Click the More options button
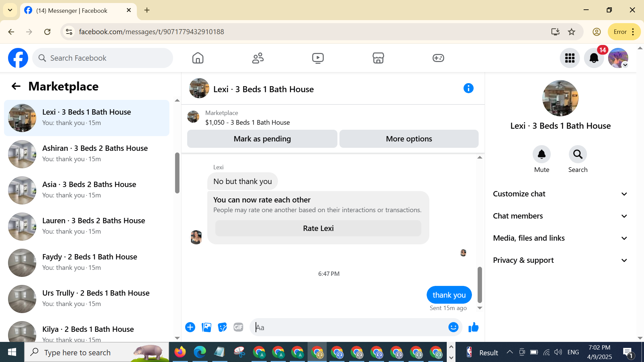The height and width of the screenshot is (362, 644). (x=409, y=139)
